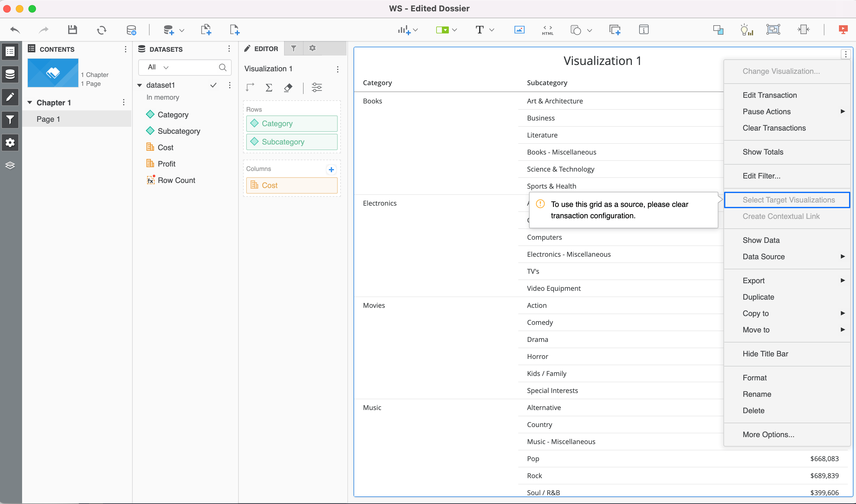The width and height of the screenshot is (856, 504).
Task: Select Page 1 in Contents
Action: (77, 119)
